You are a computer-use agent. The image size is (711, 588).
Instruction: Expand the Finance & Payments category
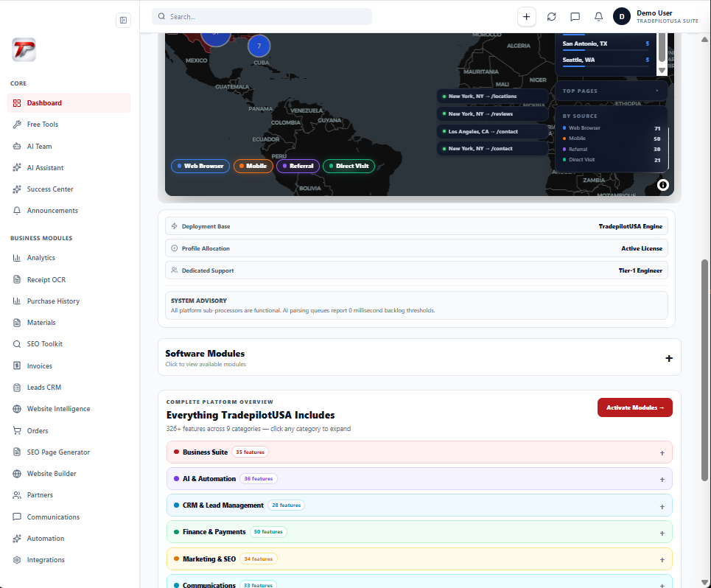(x=419, y=532)
